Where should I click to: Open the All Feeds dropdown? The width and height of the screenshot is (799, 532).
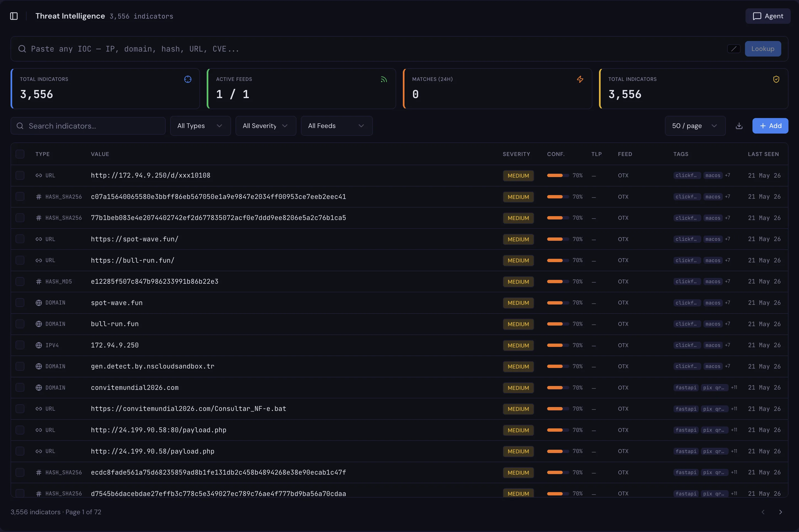pyautogui.click(x=336, y=126)
